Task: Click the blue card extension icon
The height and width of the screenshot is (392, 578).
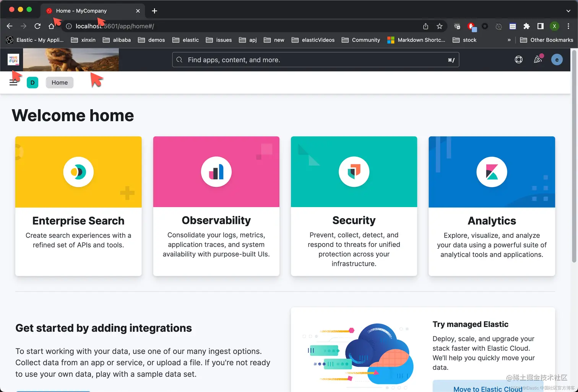Action: 513,26
